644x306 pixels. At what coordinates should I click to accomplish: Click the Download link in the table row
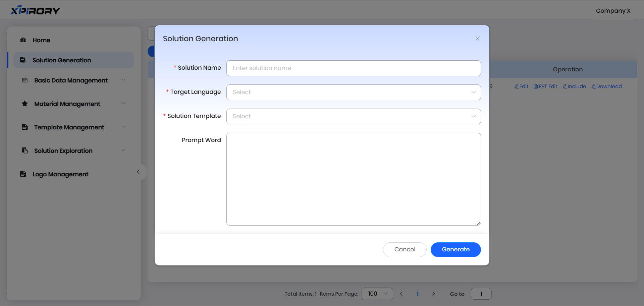(x=606, y=86)
